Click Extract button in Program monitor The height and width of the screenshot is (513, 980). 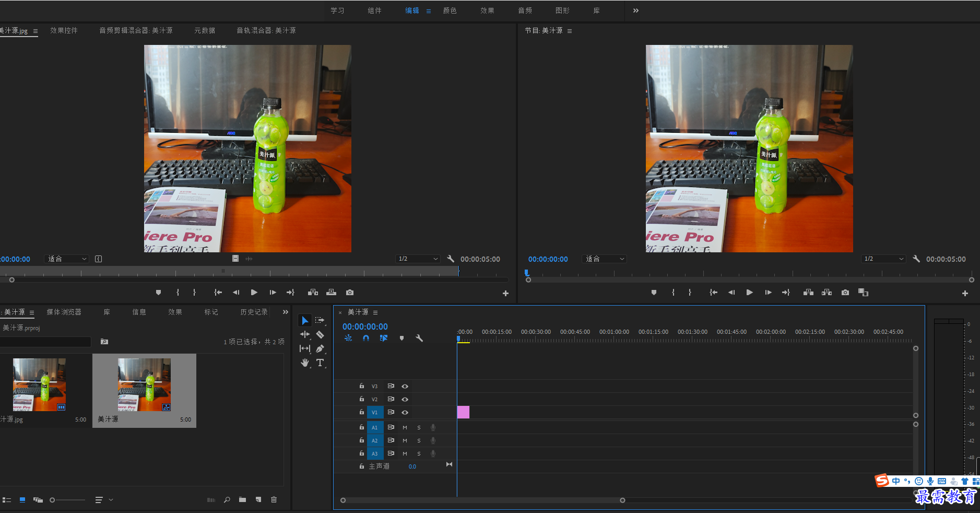tap(827, 293)
